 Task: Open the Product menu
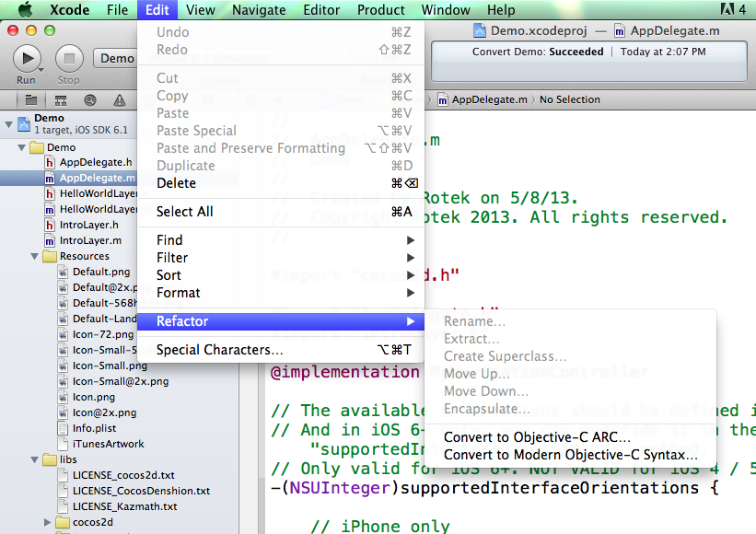point(381,9)
